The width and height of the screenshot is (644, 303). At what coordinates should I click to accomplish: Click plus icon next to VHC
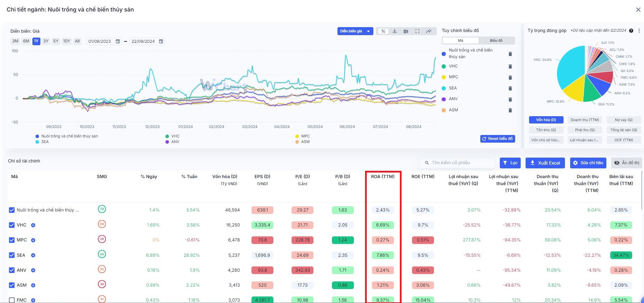tap(33, 225)
